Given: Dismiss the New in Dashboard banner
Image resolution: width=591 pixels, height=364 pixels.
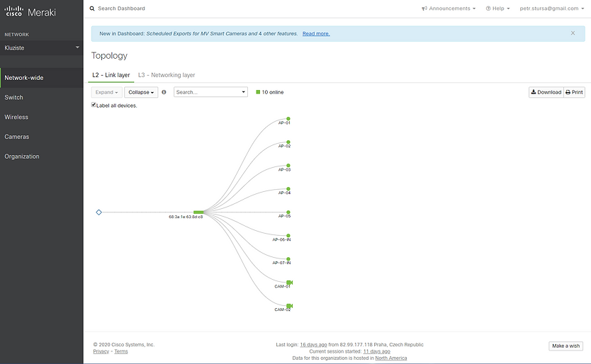Looking at the screenshot, I should tap(573, 33).
